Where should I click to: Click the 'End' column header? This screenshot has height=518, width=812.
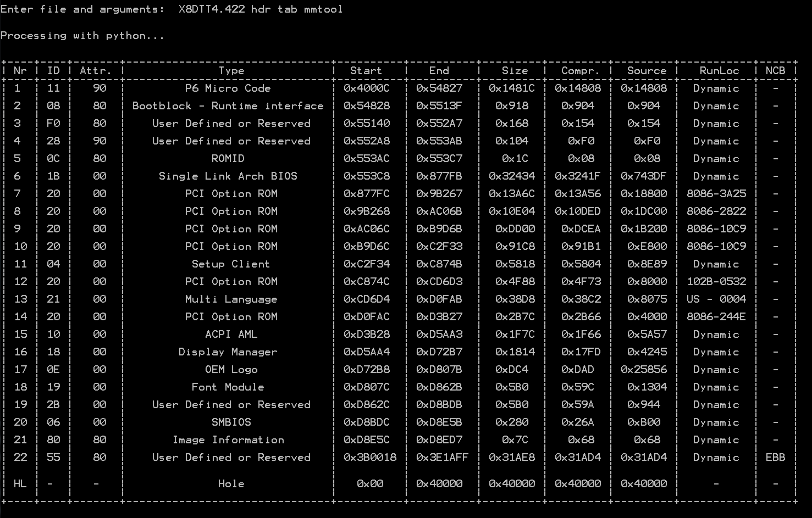[439, 70]
